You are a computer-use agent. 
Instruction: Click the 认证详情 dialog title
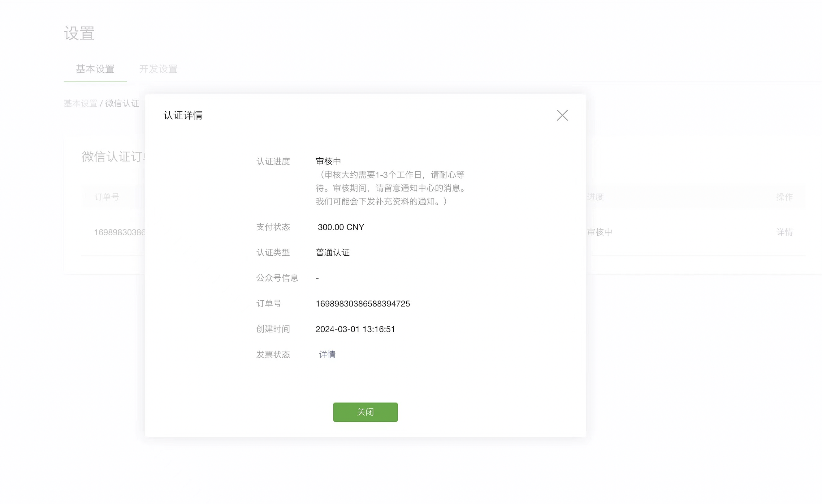pos(183,115)
